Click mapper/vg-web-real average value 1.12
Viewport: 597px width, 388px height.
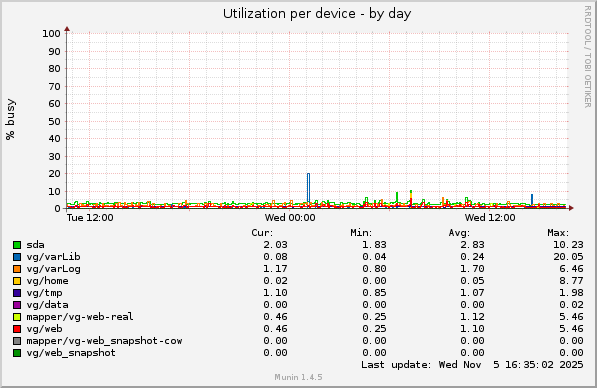click(472, 317)
